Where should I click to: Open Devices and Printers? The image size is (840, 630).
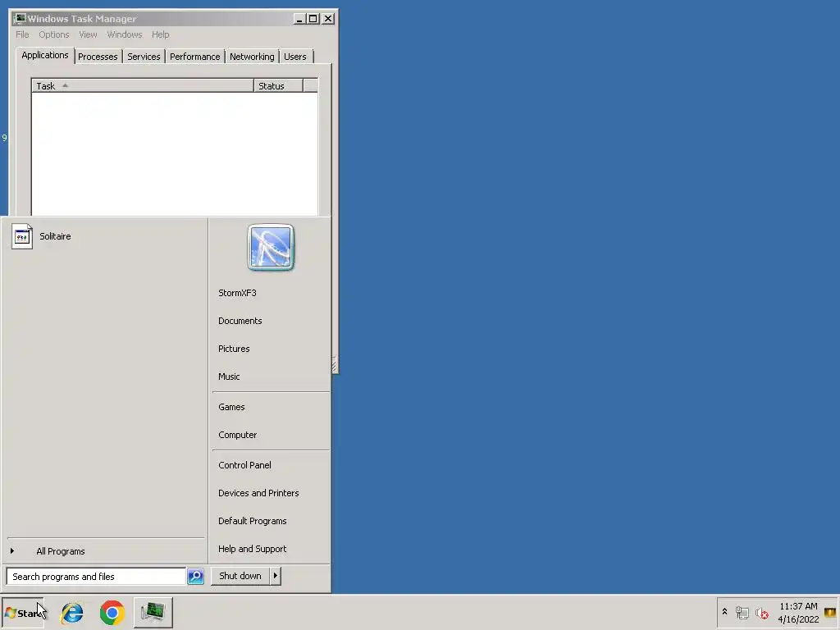[258, 493]
